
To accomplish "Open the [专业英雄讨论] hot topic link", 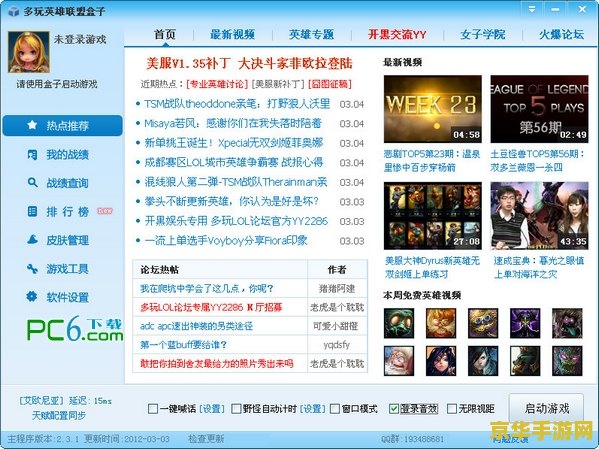I will 217,84.
